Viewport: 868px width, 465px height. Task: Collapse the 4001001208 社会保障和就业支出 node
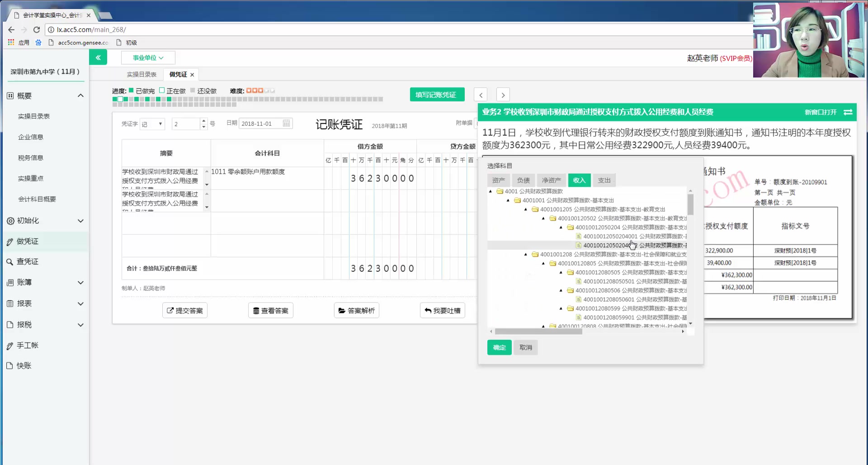526,255
